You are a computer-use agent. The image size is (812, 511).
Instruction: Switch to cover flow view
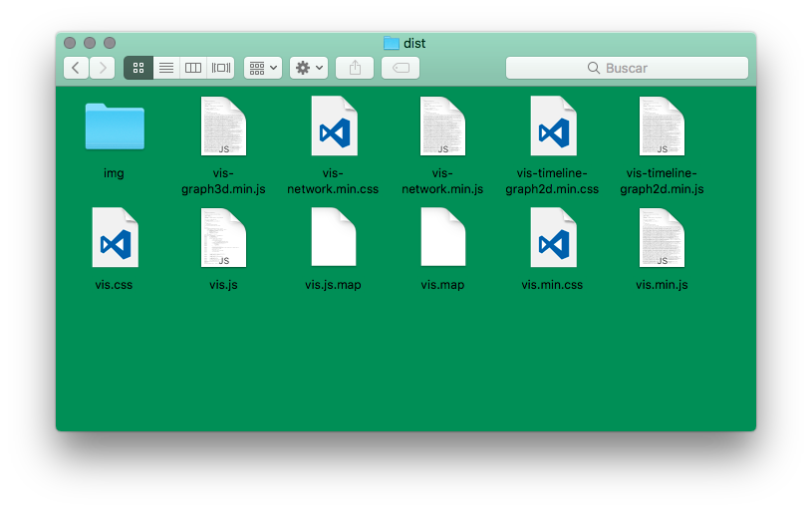pos(221,68)
